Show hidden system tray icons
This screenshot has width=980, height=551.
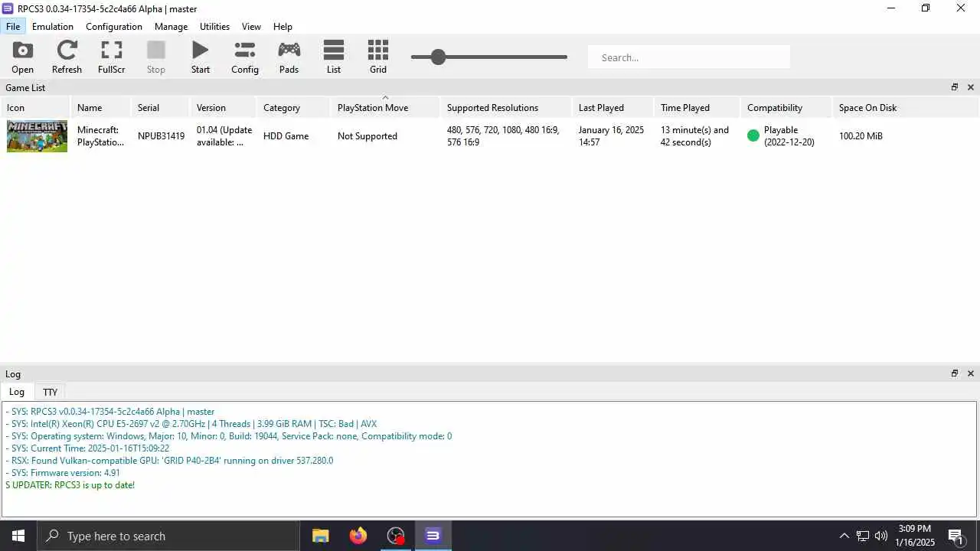point(844,536)
